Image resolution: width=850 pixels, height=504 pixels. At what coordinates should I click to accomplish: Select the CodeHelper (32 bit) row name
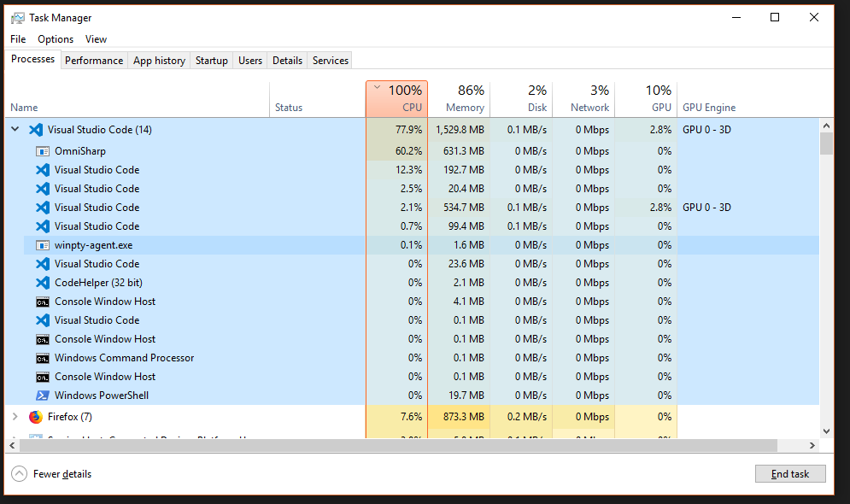[98, 283]
